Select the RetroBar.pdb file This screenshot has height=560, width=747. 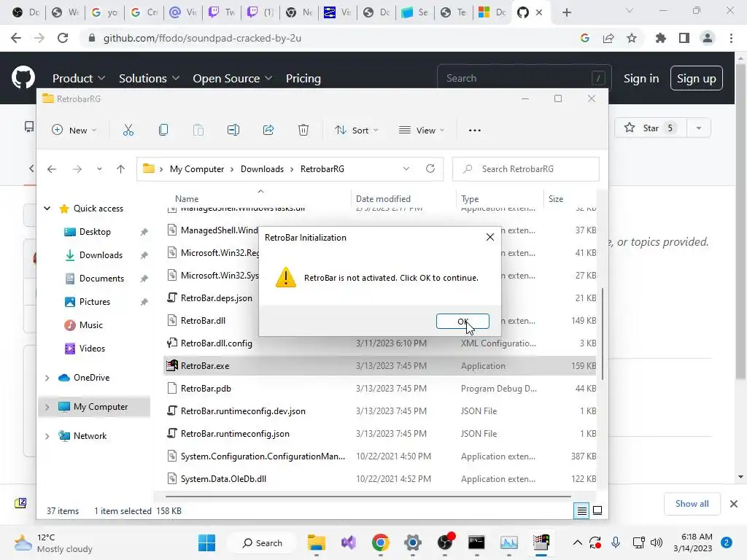379,389
